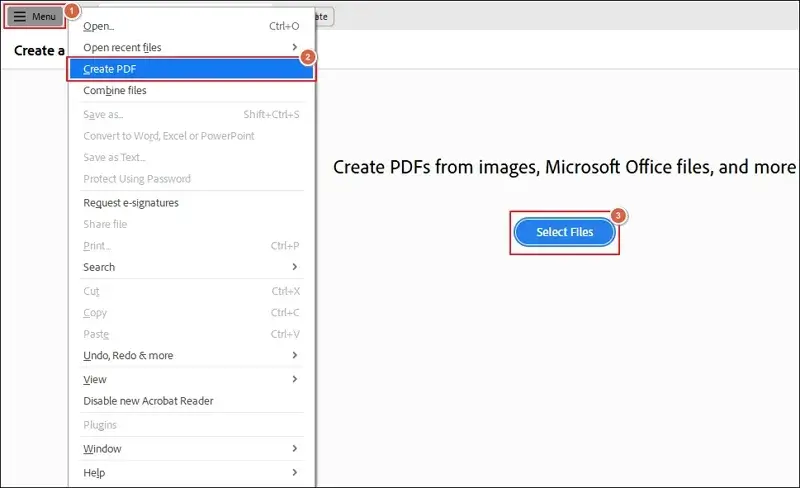This screenshot has width=800, height=488.
Task: Expand the Window submenu
Action: (191, 449)
